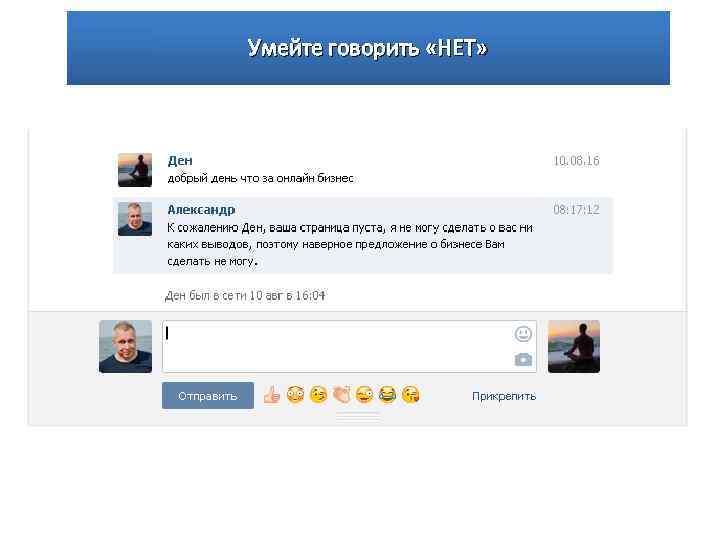The image size is (720, 540).
Task: Insert the flushed face emoji
Action: [295, 395]
